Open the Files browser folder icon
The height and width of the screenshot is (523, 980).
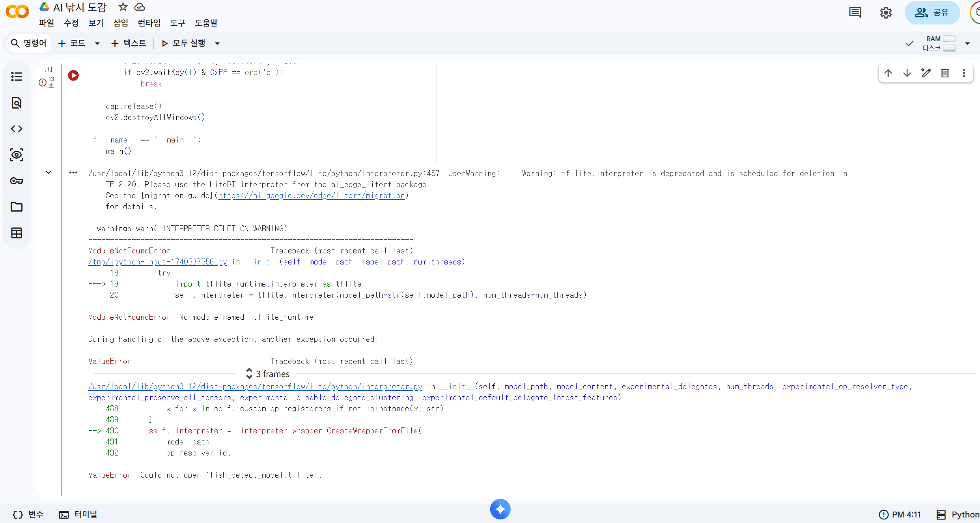[x=16, y=207]
